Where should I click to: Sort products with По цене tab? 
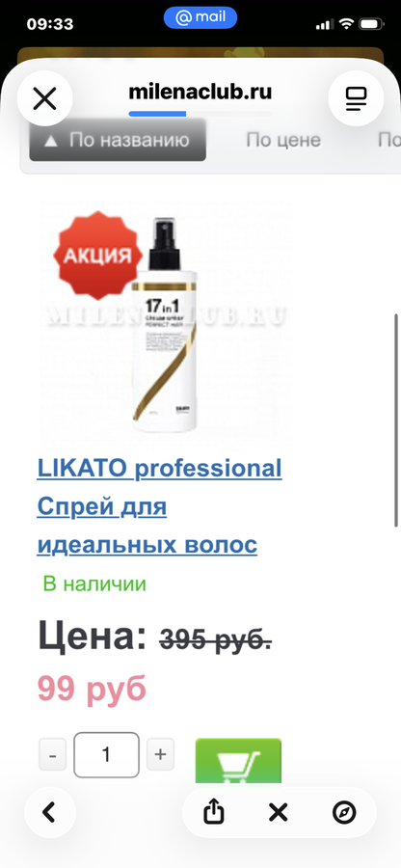coord(283,140)
